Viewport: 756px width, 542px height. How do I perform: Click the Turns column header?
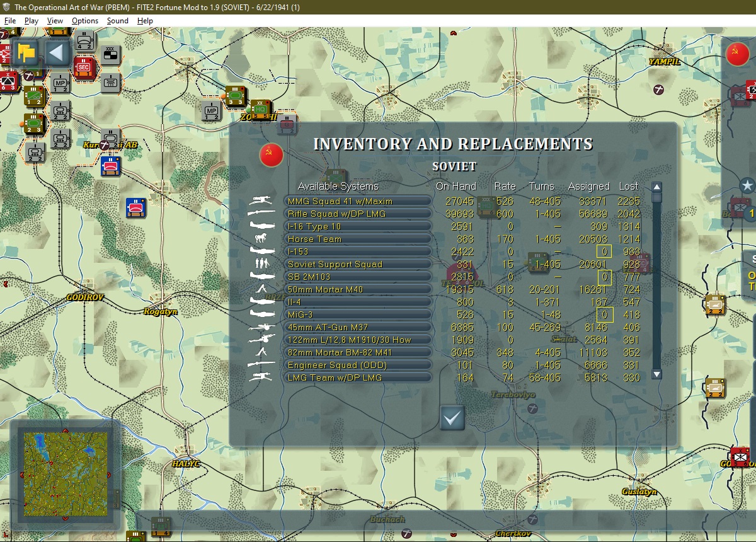[542, 186]
